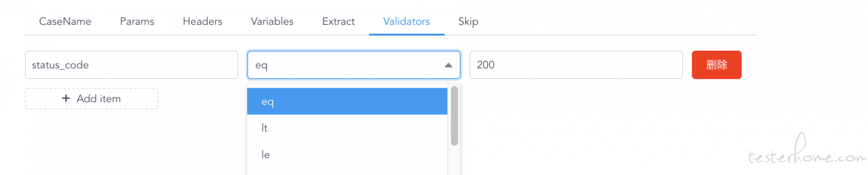Open the Params tab
Screen dimensions: 868x175
(x=137, y=21)
